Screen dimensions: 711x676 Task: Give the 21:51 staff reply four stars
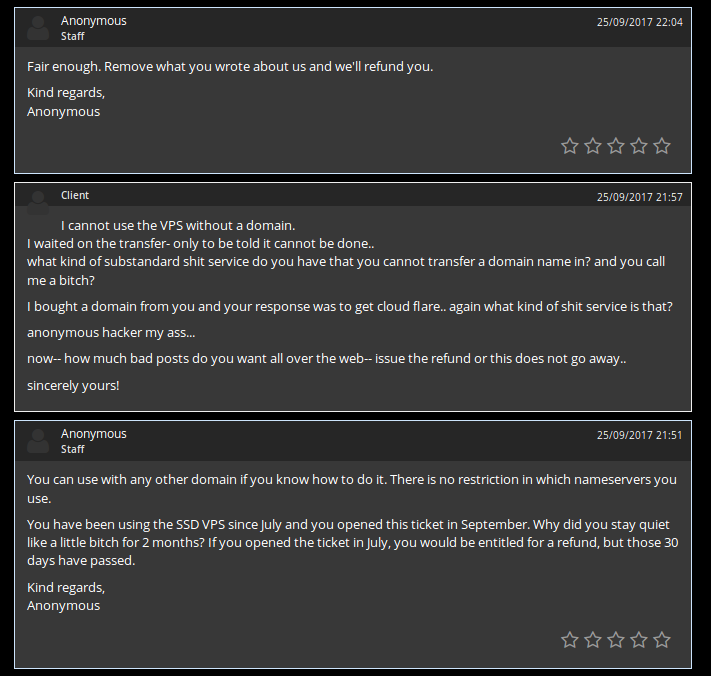(639, 640)
